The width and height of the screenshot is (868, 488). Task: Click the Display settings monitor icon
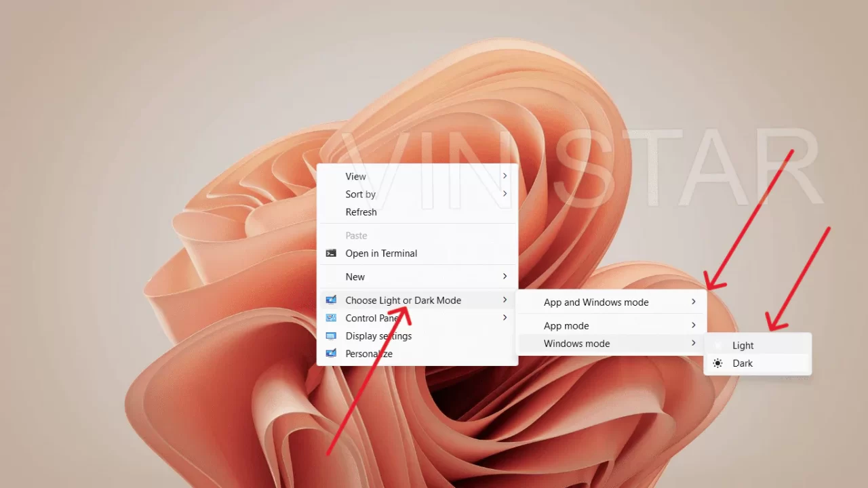(x=331, y=336)
